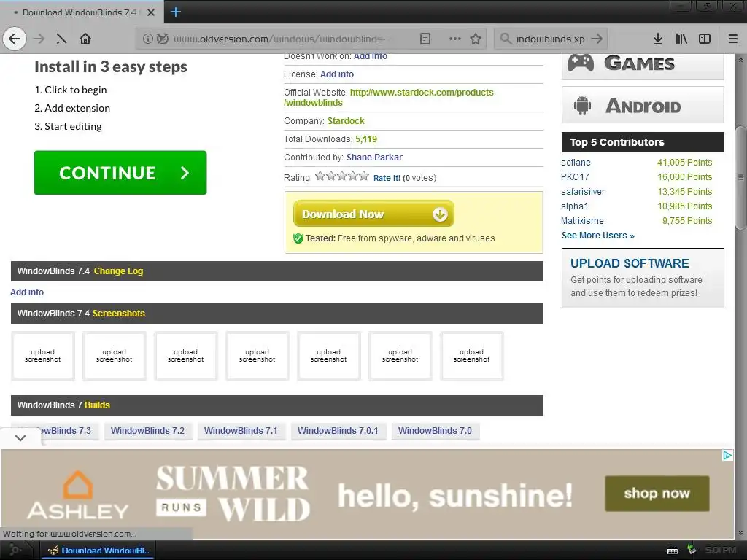Open the downloads toolbar icon
The width and height of the screenshot is (747, 560).
coord(657,39)
